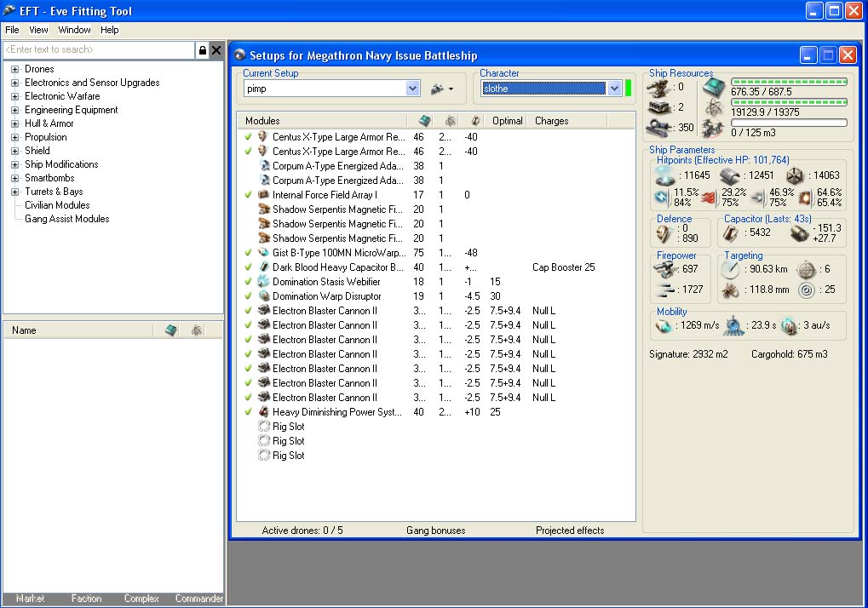Click the lock icon beside the search box
Screen dimensions: 868x608
pos(203,50)
